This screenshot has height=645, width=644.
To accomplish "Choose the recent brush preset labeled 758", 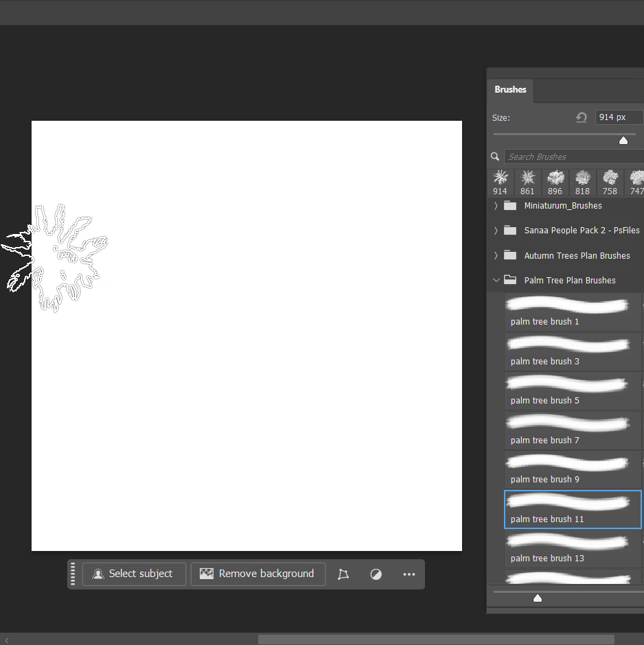I will pyautogui.click(x=610, y=183).
